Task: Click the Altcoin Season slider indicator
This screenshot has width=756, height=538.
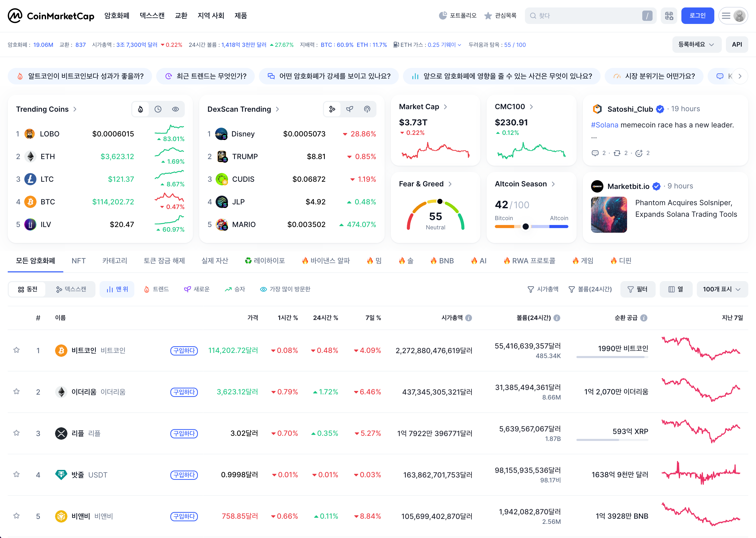Action: pos(525,227)
